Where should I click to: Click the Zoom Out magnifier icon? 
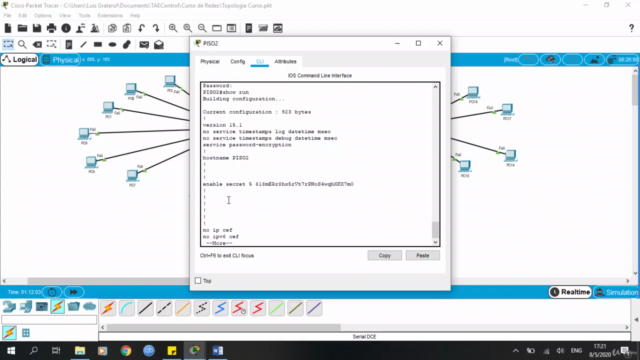click(202, 28)
